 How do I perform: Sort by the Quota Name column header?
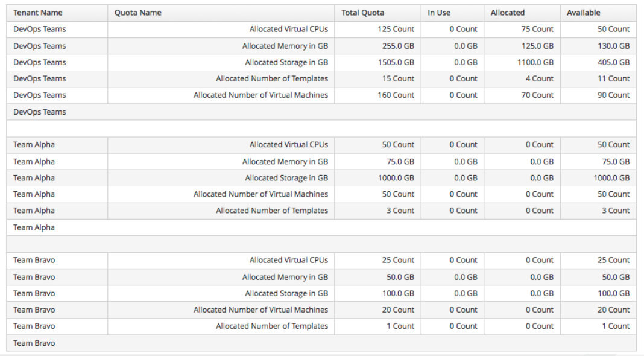[x=138, y=13]
